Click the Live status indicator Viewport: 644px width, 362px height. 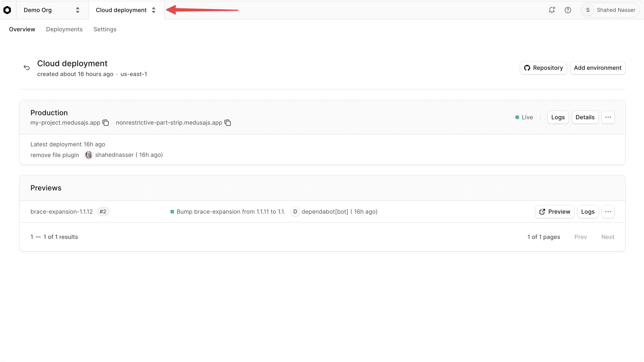pos(524,117)
